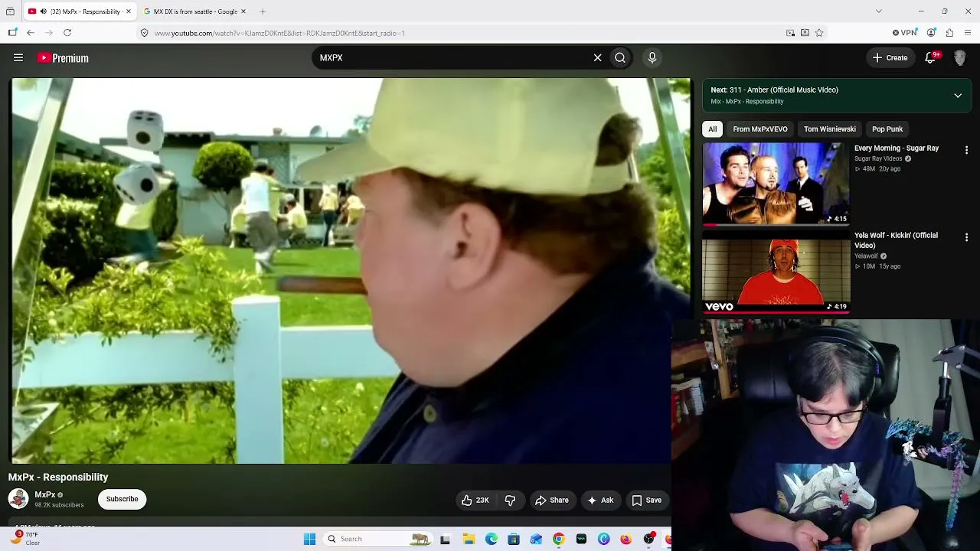The width and height of the screenshot is (980, 551).
Task: Switch to the MX DX is from seattle tab
Action: 194,11
